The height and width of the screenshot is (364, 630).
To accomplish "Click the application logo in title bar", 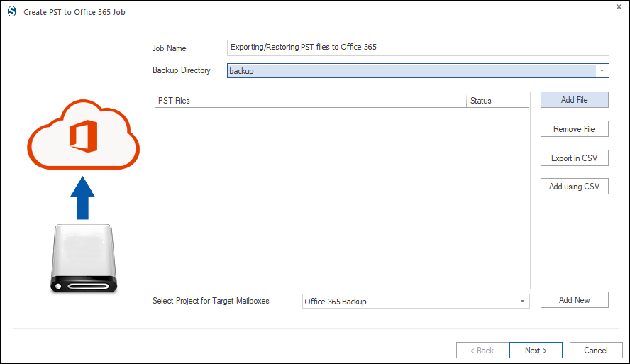I will [12, 11].
